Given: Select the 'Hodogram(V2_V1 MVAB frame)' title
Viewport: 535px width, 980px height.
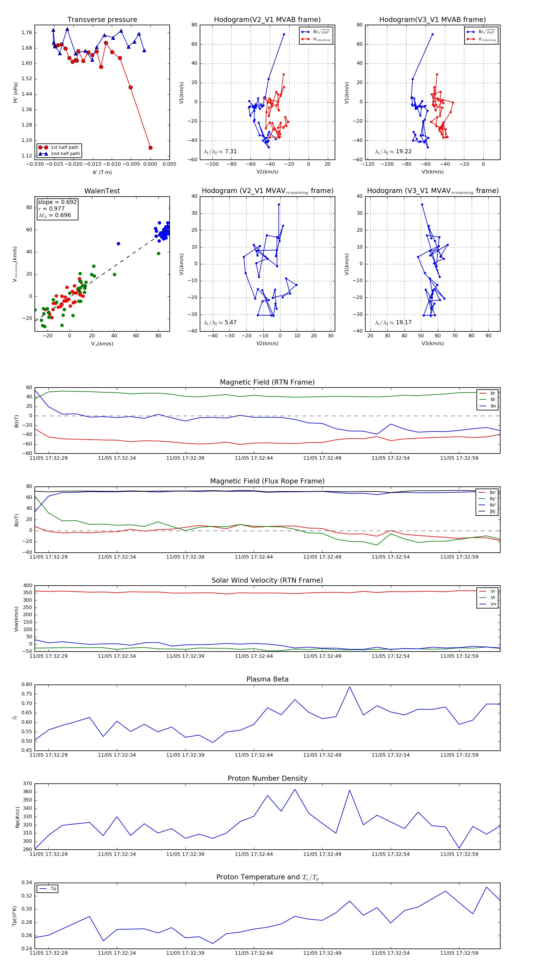Looking at the screenshot, I should [267, 20].
